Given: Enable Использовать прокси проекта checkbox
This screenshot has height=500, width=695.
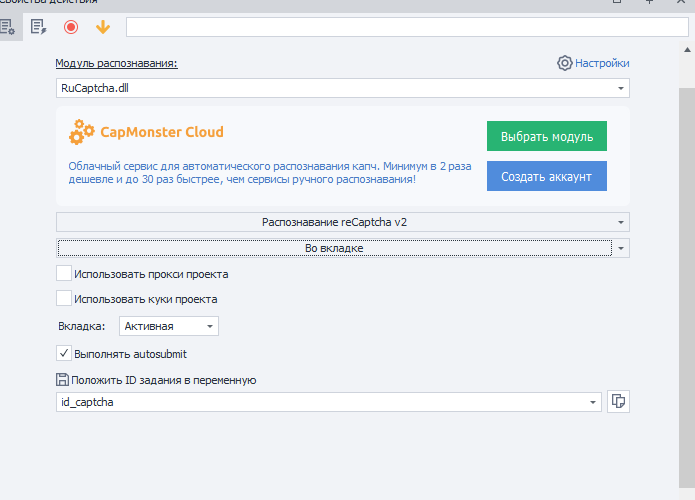Looking at the screenshot, I should (64, 274).
